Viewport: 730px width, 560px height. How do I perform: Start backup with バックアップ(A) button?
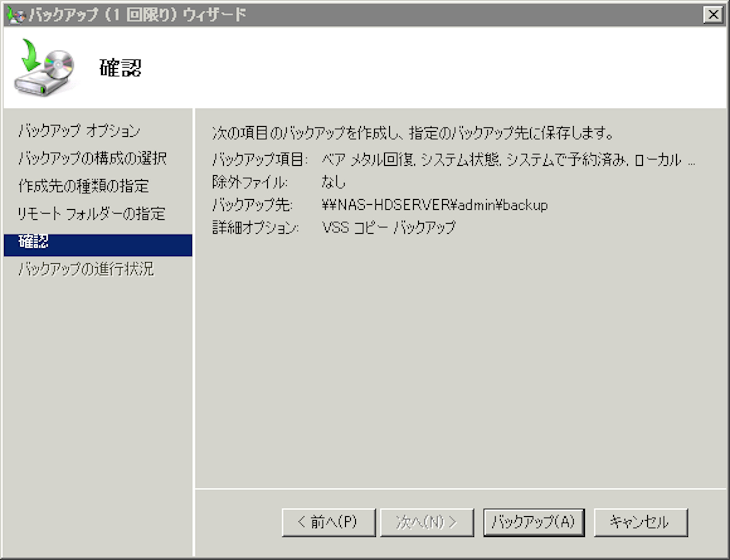[534, 522]
